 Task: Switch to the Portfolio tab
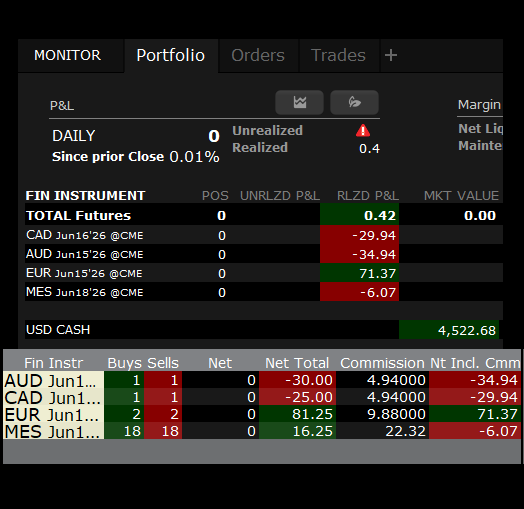pos(171,55)
